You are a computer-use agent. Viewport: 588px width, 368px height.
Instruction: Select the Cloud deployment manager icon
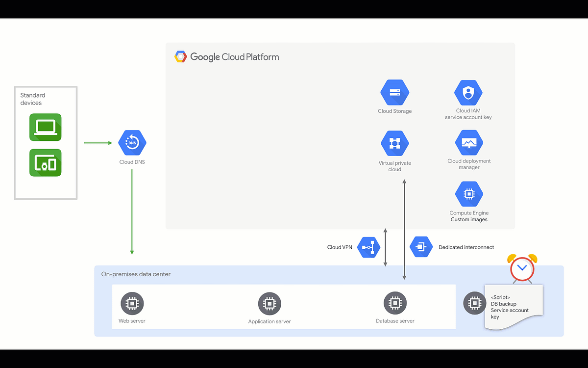click(468, 143)
